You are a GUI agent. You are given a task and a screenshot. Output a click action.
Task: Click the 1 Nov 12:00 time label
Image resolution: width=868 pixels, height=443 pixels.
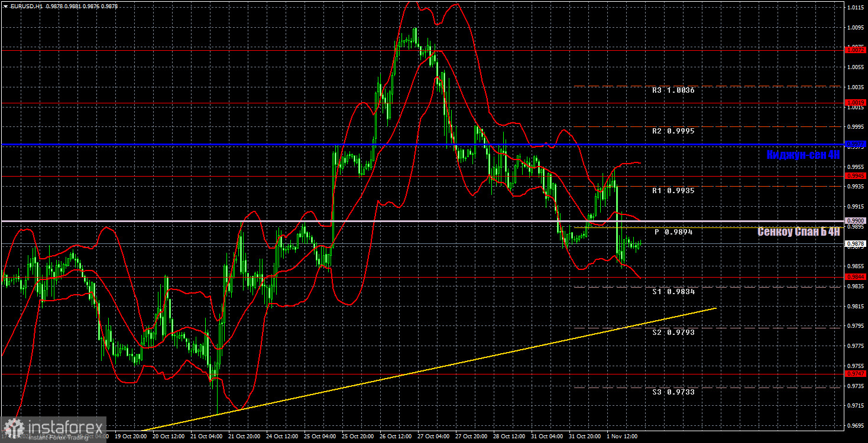[623, 437]
